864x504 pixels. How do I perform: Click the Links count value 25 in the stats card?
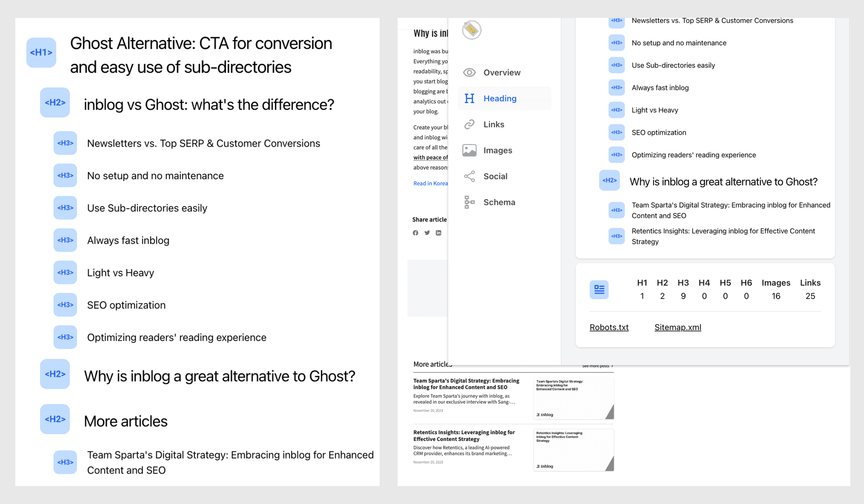(810, 296)
